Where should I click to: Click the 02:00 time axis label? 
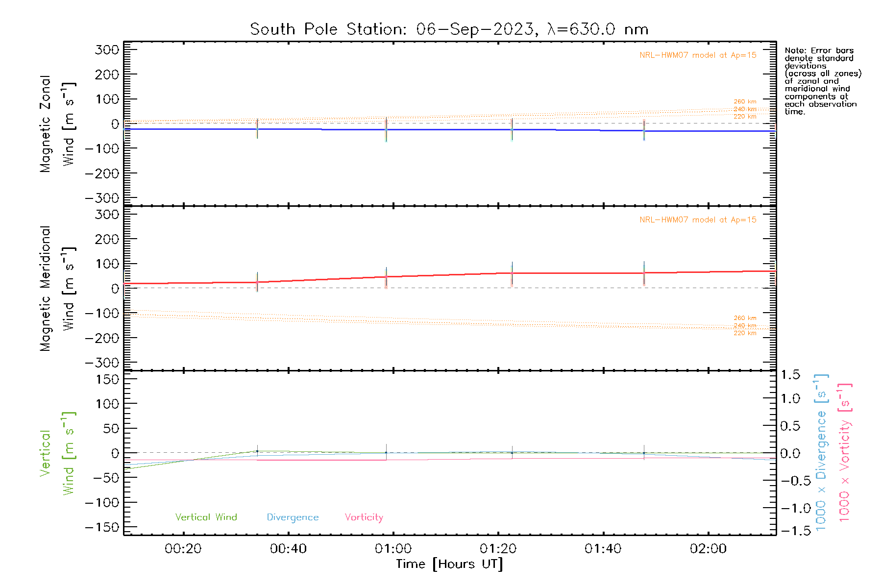tap(708, 549)
